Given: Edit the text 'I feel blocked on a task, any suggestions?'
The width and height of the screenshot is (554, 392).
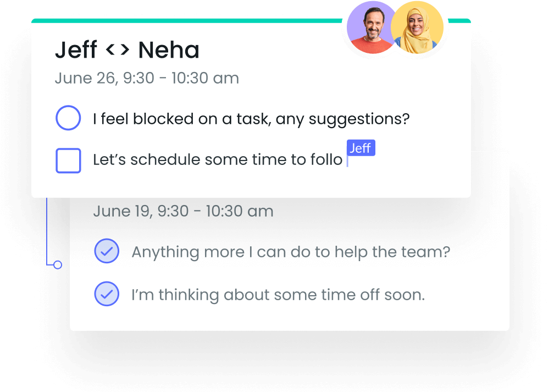Looking at the screenshot, I should coord(251,119).
